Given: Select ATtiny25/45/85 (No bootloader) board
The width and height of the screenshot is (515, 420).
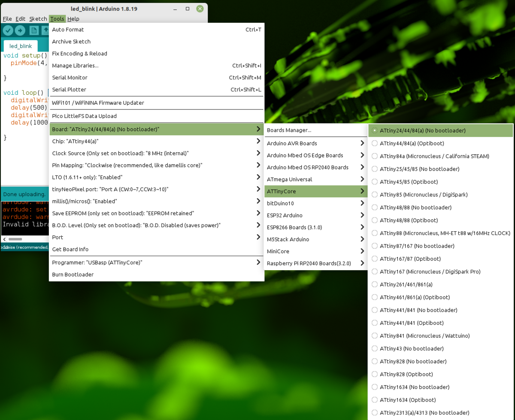Looking at the screenshot, I should point(441,169).
